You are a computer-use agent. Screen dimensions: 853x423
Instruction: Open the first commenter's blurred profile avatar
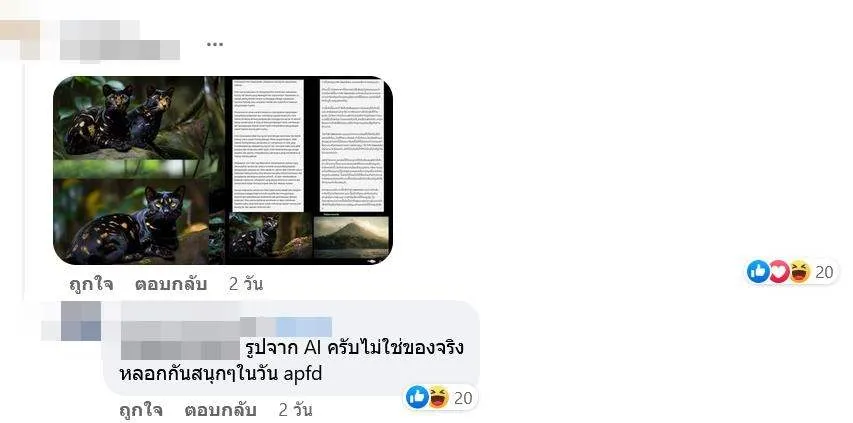[20, 39]
